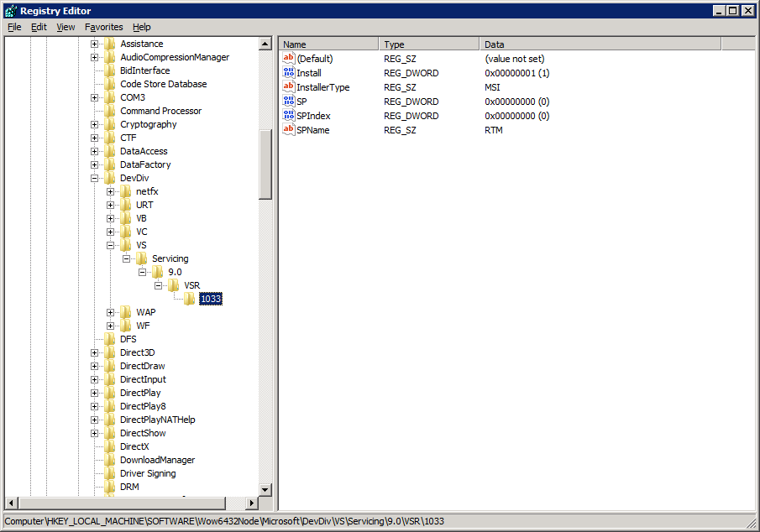Open the File menu

[14, 27]
